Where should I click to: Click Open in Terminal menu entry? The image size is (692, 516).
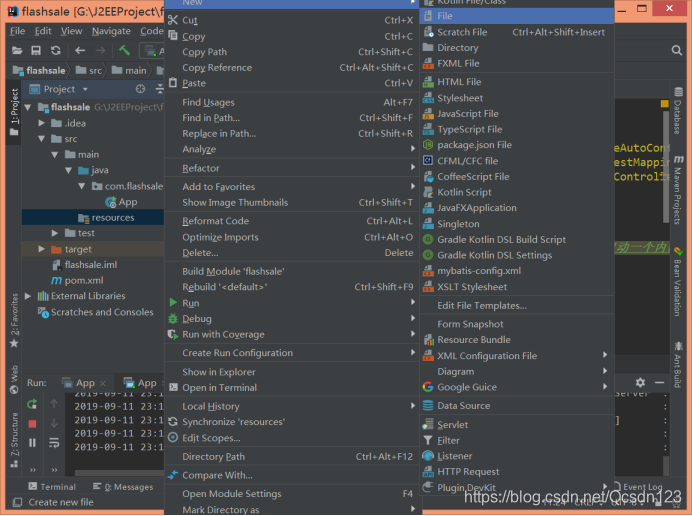click(292, 388)
